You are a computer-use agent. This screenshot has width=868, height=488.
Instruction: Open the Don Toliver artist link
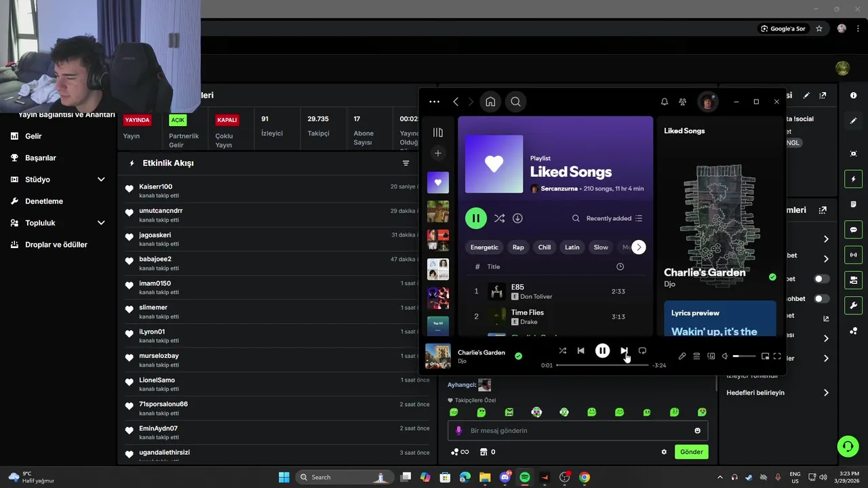click(536, 297)
